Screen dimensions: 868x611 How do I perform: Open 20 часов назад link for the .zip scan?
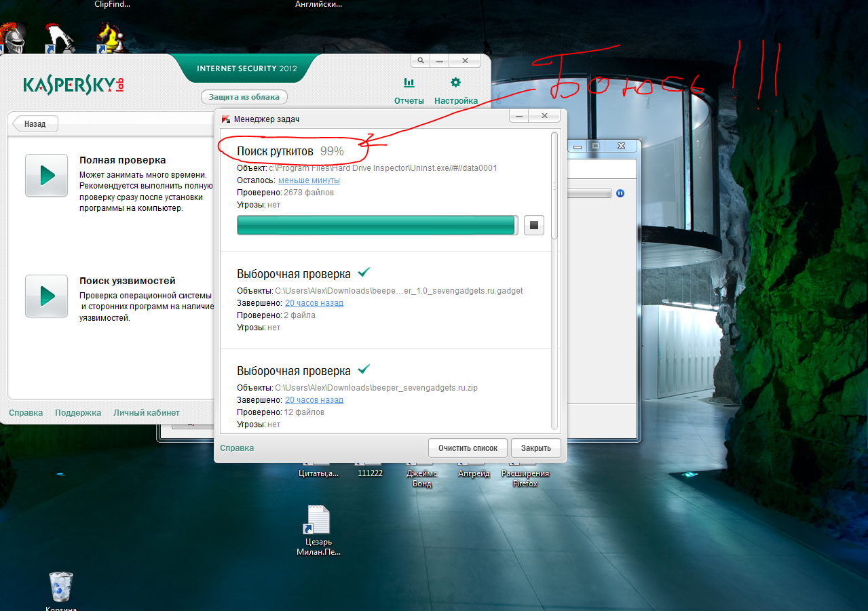tap(314, 400)
